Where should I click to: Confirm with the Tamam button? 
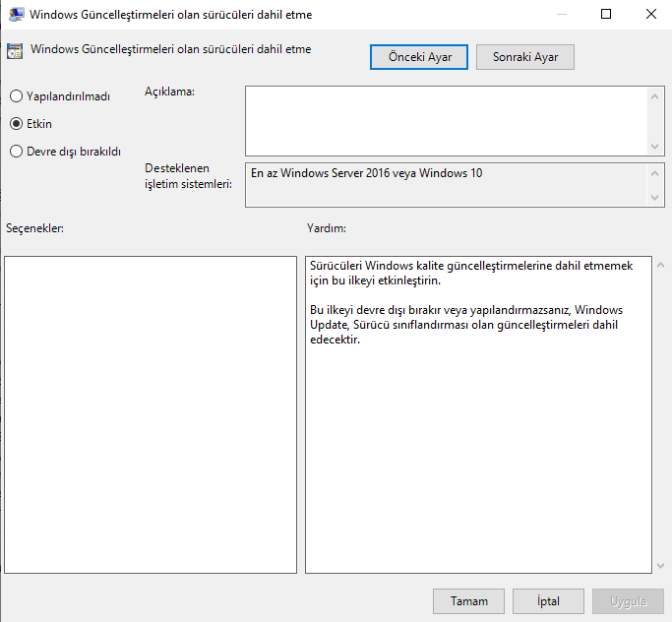coord(468,601)
